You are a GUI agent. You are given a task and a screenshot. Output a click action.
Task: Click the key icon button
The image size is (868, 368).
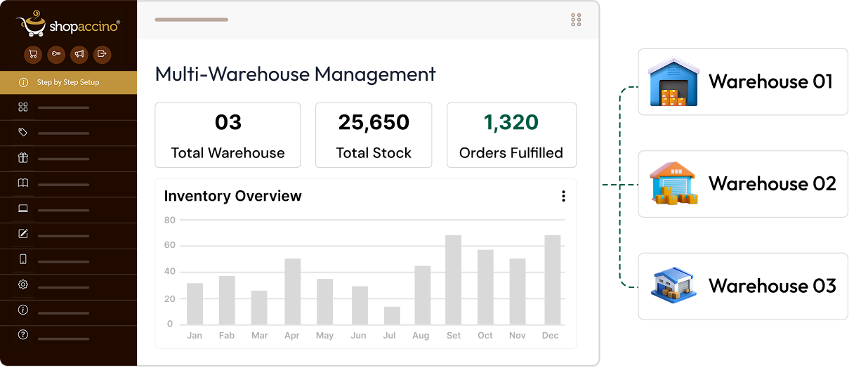pyautogui.click(x=56, y=54)
